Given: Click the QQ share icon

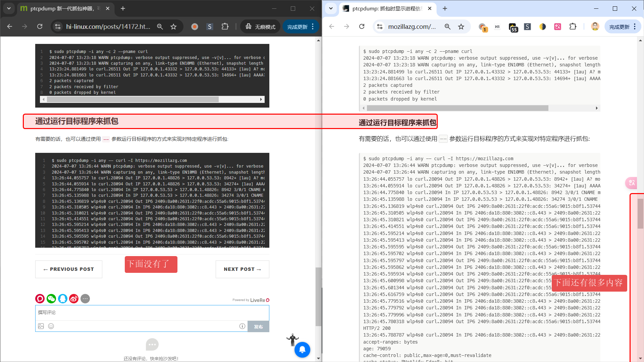Looking at the screenshot, I should click(63, 299).
